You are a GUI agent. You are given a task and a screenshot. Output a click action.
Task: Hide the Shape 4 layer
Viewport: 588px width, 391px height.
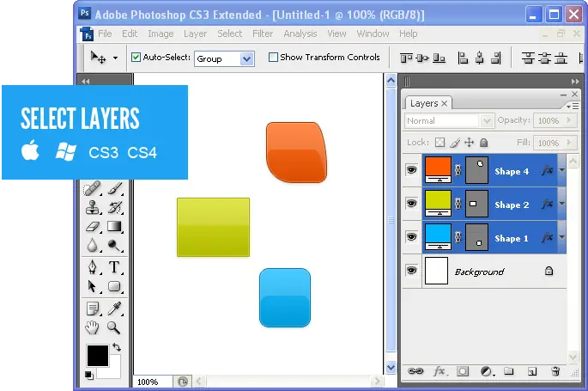[x=411, y=170]
